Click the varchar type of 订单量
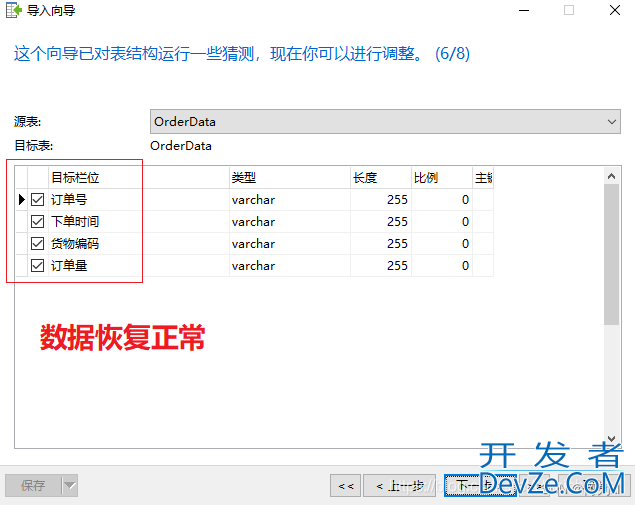The width and height of the screenshot is (635, 505). coord(290,266)
